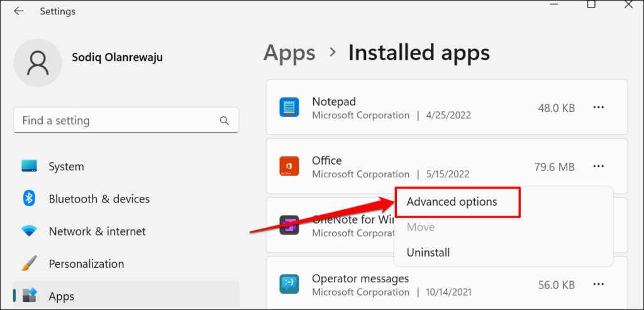Click the Network Wi-Fi icon in sidebar
This screenshot has width=644, height=310.
pos(29,231)
